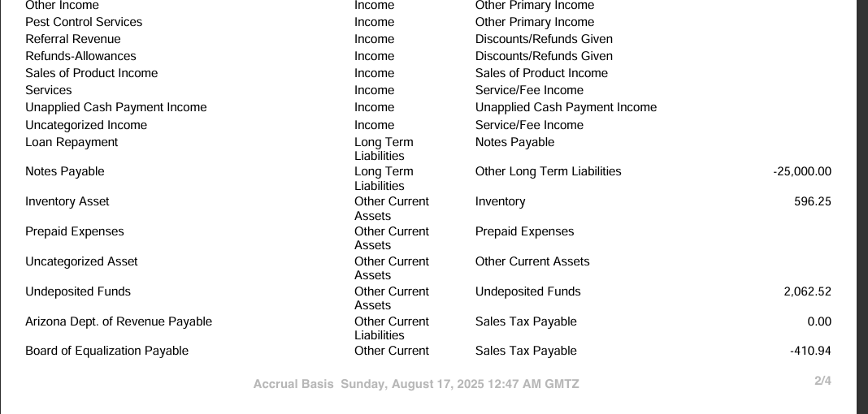Click the Accrual Basis footer timestamp
868x414 pixels.
coord(416,384)
